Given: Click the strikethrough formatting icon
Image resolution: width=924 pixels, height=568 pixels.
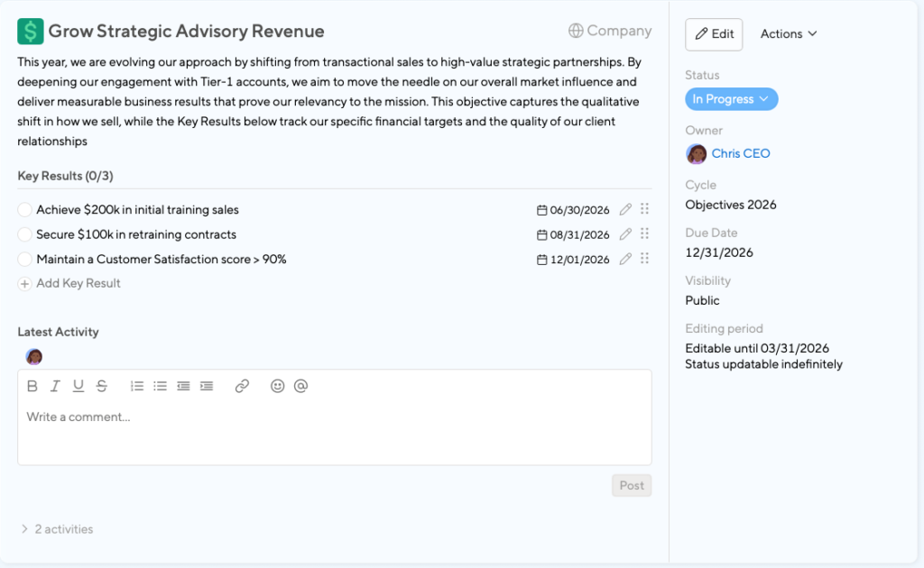Looking at the screenshot, I should (102, 386).
